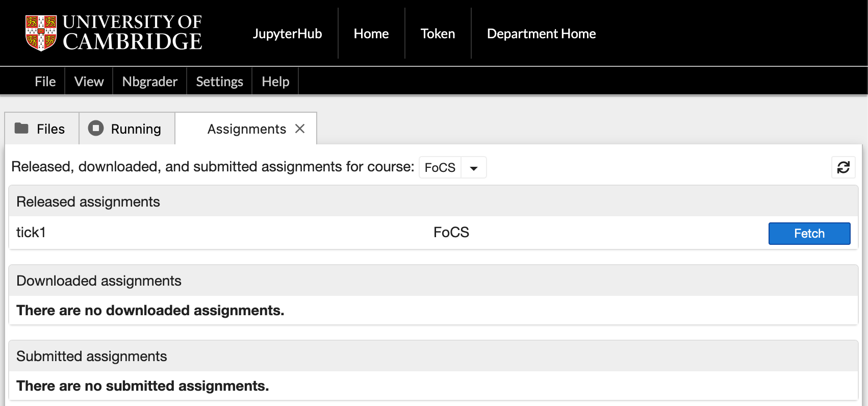Navigate to Home in top bar
The height and width of the screenshot is (406, 868).
pos(371,34)
